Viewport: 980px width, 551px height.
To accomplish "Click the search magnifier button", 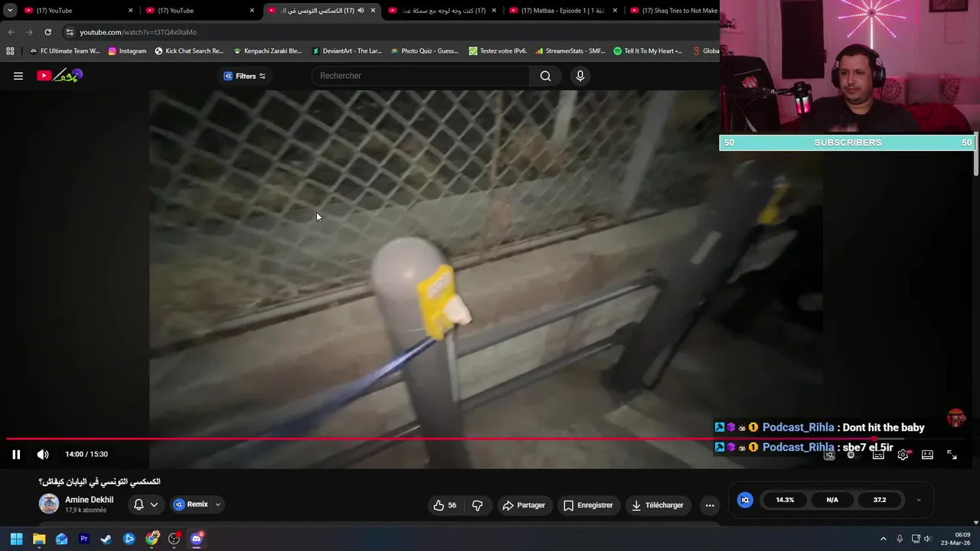I will point(545,76).
